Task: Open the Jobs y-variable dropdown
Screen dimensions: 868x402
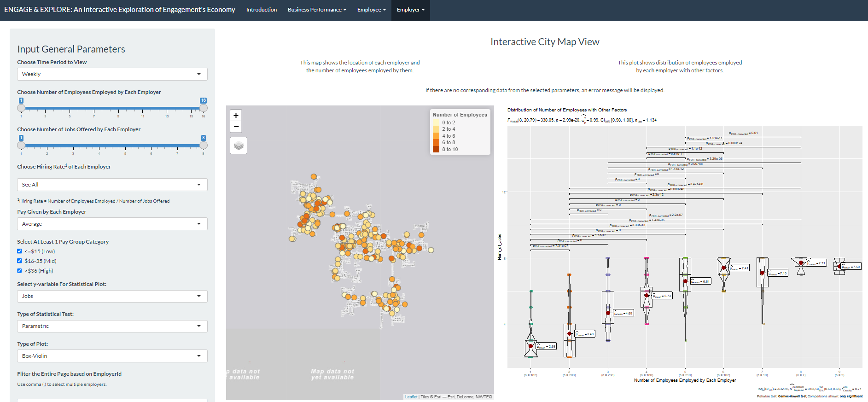Action: tap(112, 296)
